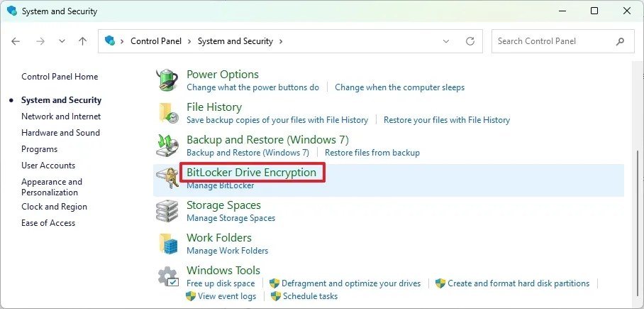Maximize the System and Security window

(594, 11)
